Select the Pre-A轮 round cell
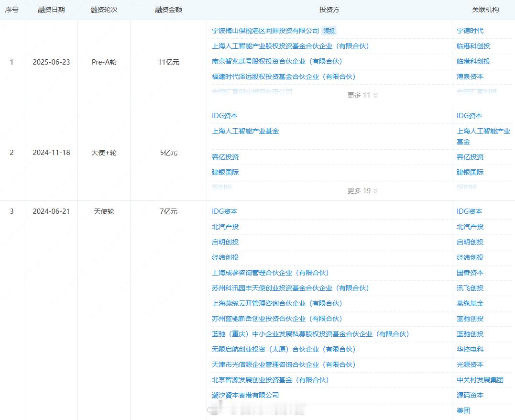The height and width of the screenshot is (420, 515). [104, 62]
